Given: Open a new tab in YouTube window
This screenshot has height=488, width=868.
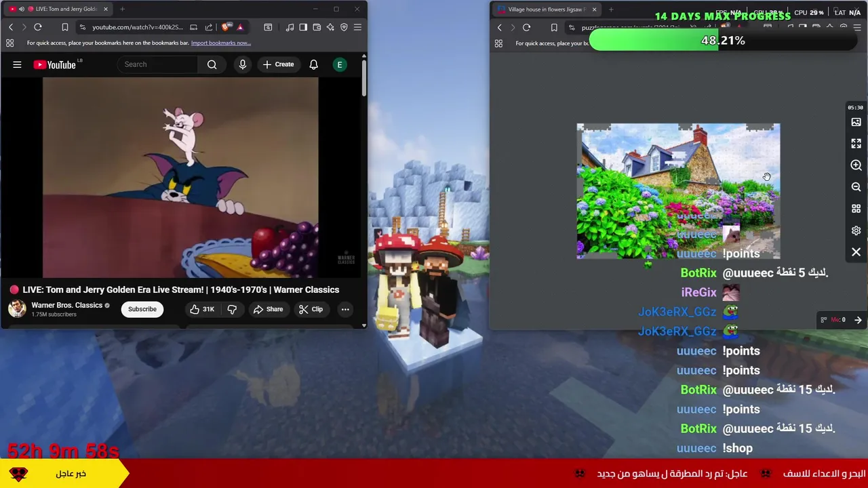Looking at the screenshot, I should [122, 9].
